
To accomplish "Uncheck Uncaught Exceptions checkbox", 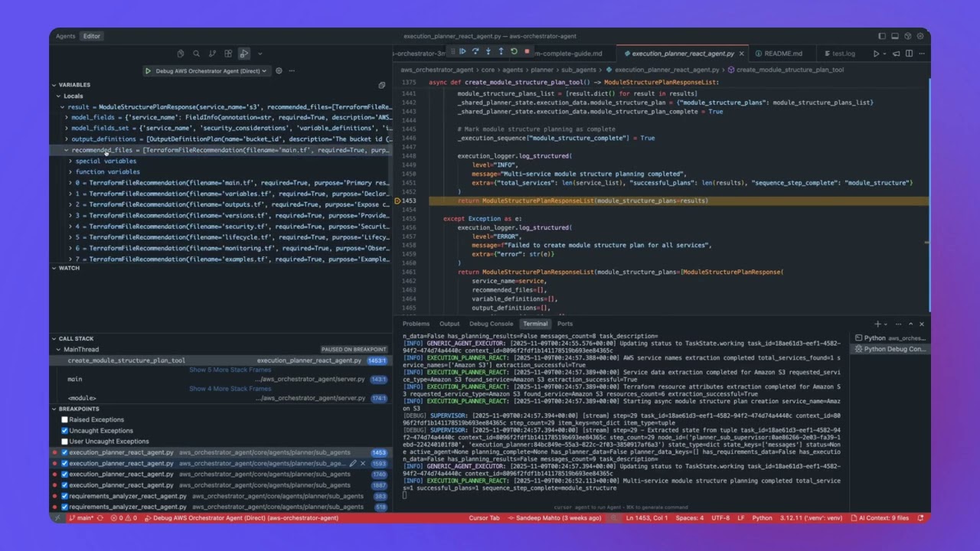I will [64, 430].
